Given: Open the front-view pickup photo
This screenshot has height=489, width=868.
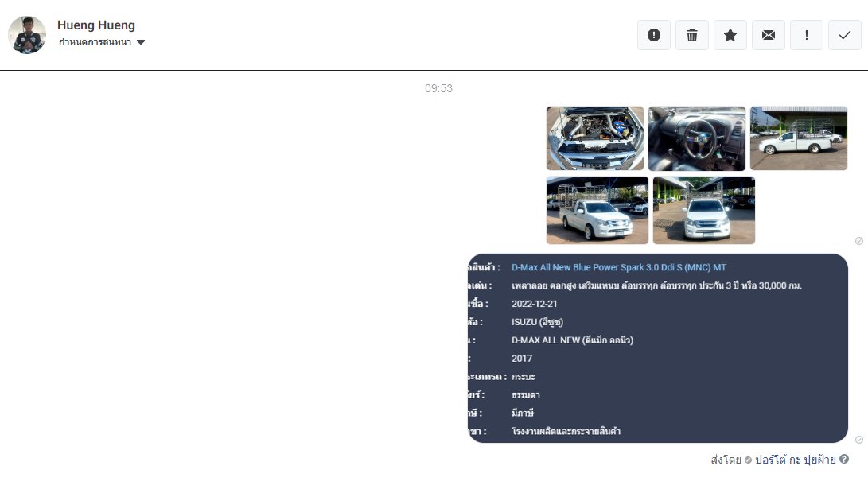Looking at the screenshot, I should point(704,210).
